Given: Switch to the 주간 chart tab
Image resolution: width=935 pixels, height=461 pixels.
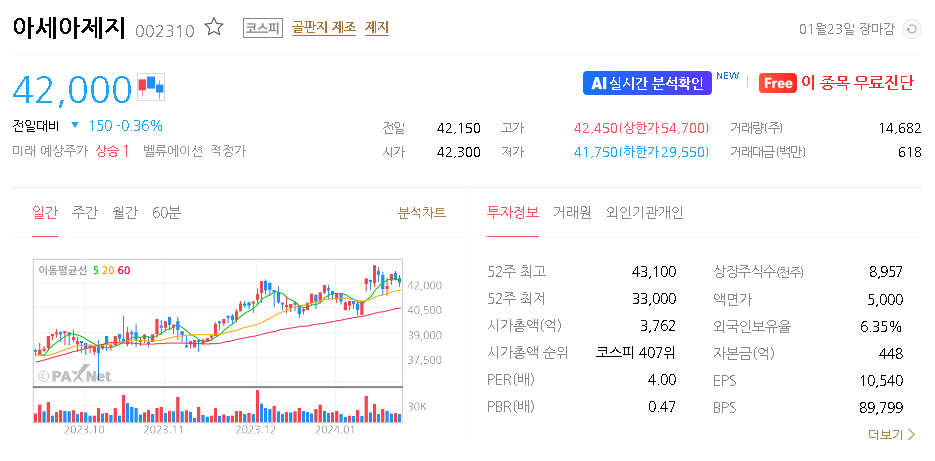Looking at the screenshot, I should 84,213.
